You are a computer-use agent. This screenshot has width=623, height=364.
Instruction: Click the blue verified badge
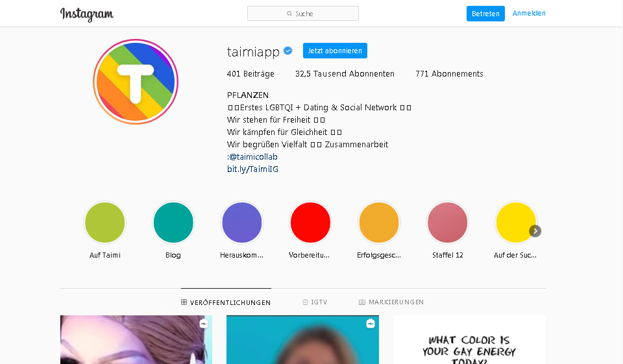pyautogui.click(x=287, y=51)
